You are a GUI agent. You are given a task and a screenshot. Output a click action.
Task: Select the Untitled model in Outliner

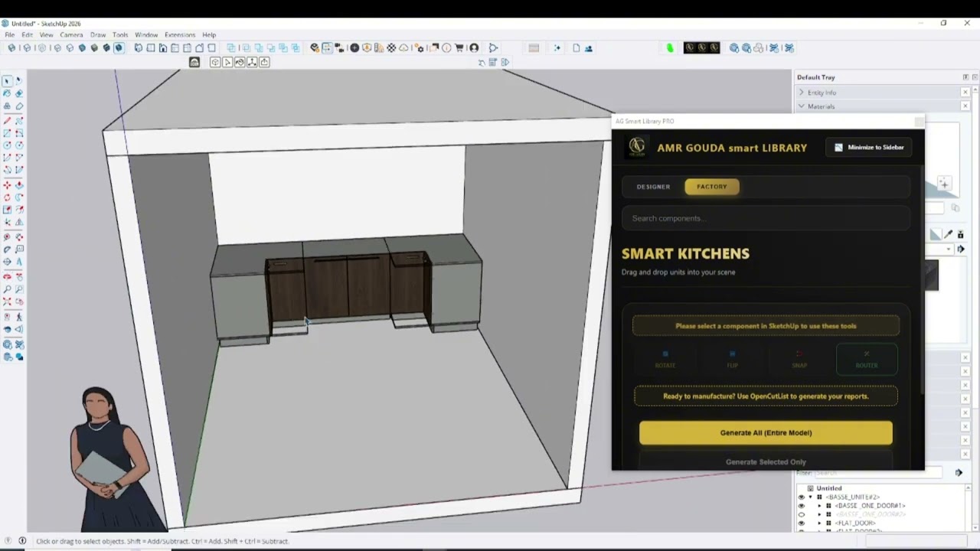[829, 488]
